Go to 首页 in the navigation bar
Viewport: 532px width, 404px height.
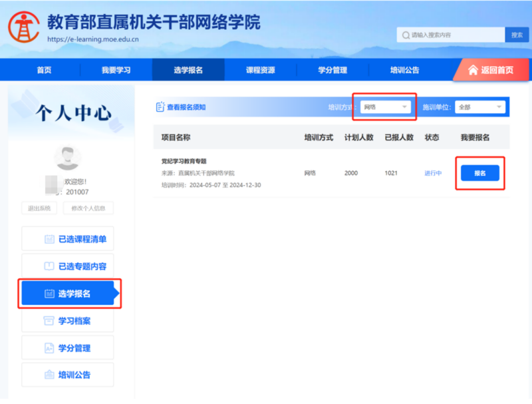[44, 70]
